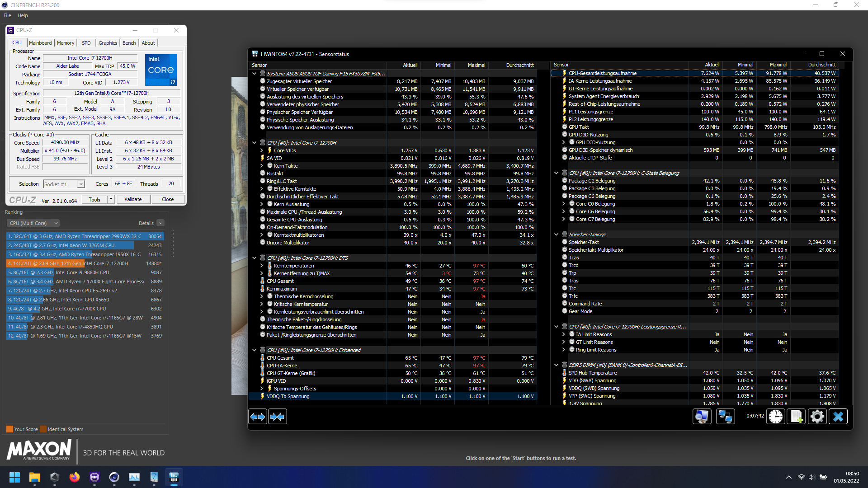The height and width of the screenshot is (488, 868).
Task: Click the monitor with magnifier icon
Action: point(702,417)
